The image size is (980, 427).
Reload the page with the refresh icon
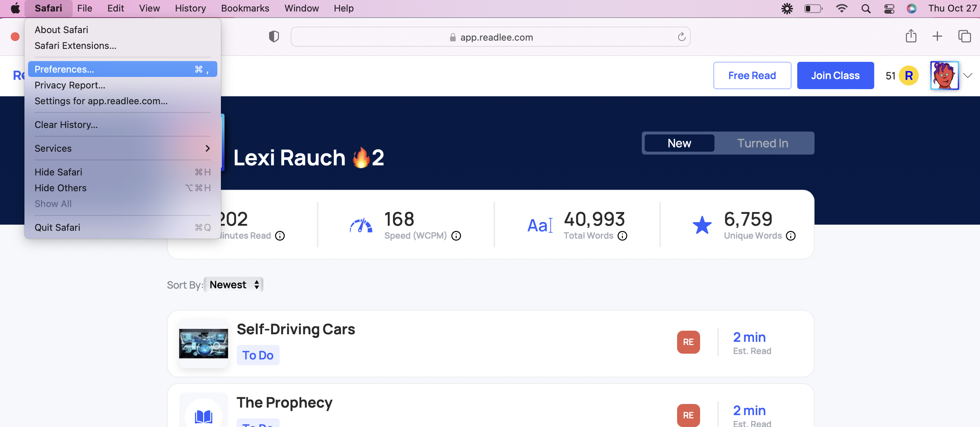pyautogui.click(x=681, y=37)
